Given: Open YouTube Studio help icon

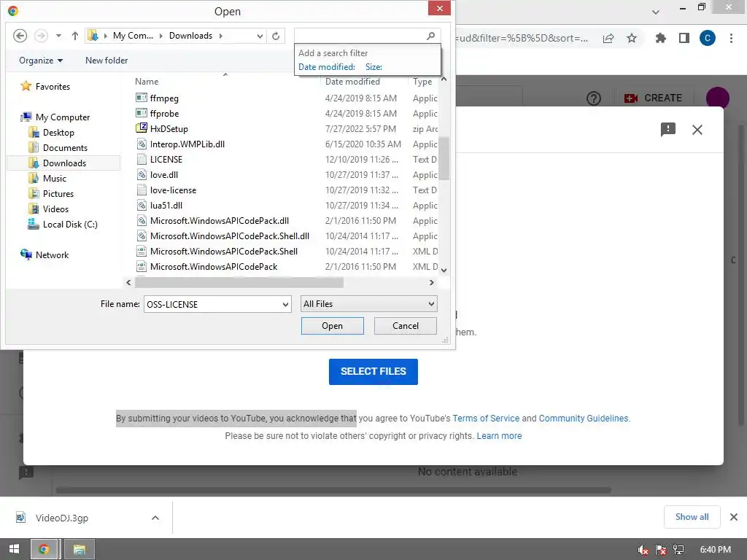Looking at the screenshot, I should (x=594, y=98).
